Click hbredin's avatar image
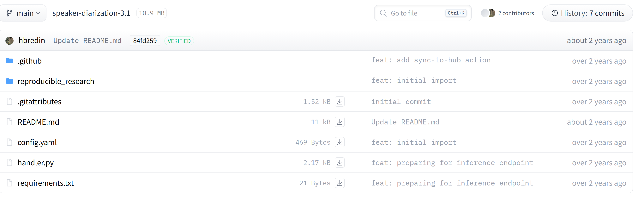This screenshot has height=213, width=644. [9, 41]
